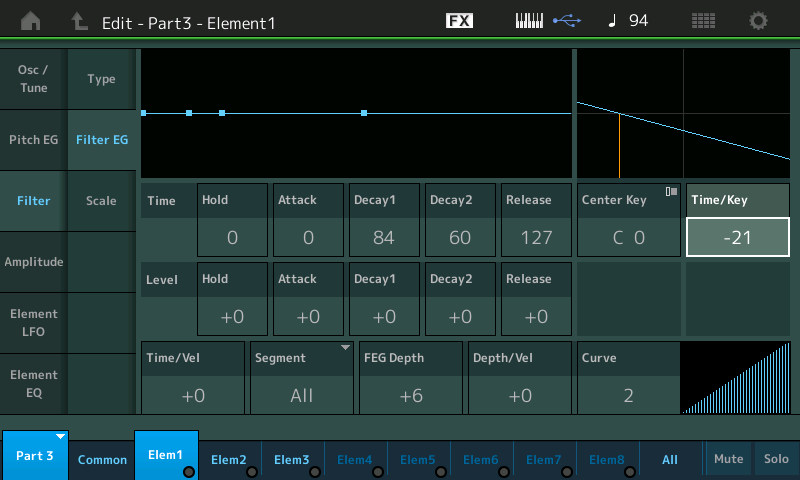Open the Segment dropdown
800x480 pixels.
(302, 377)
